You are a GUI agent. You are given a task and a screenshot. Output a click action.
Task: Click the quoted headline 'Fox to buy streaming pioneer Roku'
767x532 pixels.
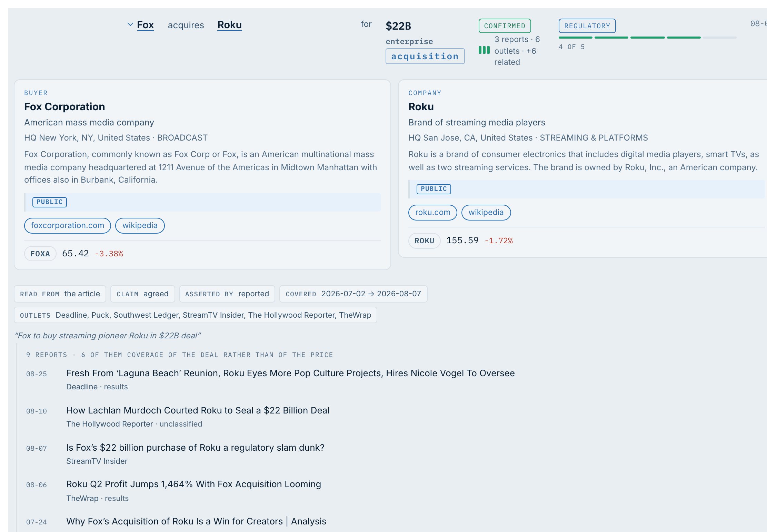tap(108, 336)
